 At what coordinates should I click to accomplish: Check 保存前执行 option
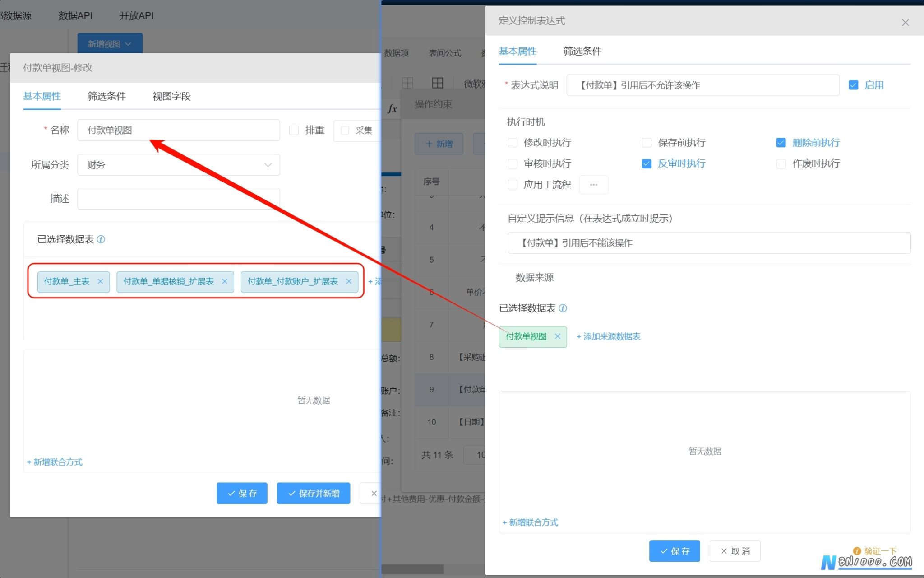647,143
